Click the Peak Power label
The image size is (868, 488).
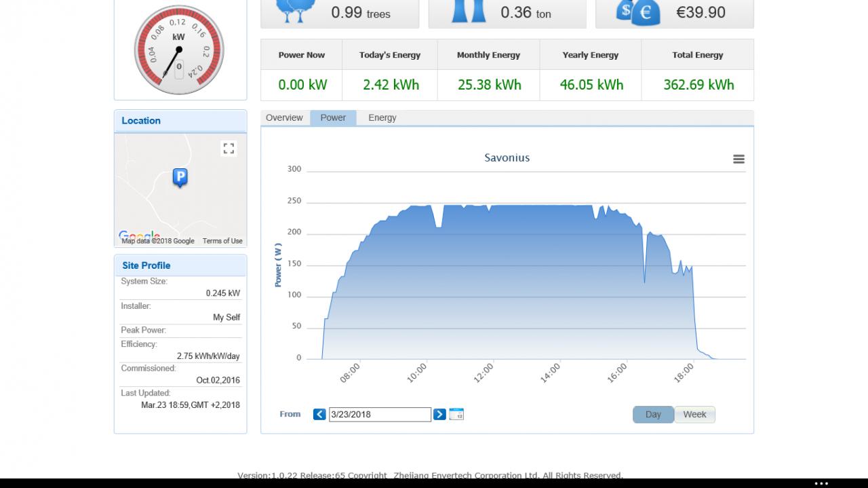coord(143,330)
